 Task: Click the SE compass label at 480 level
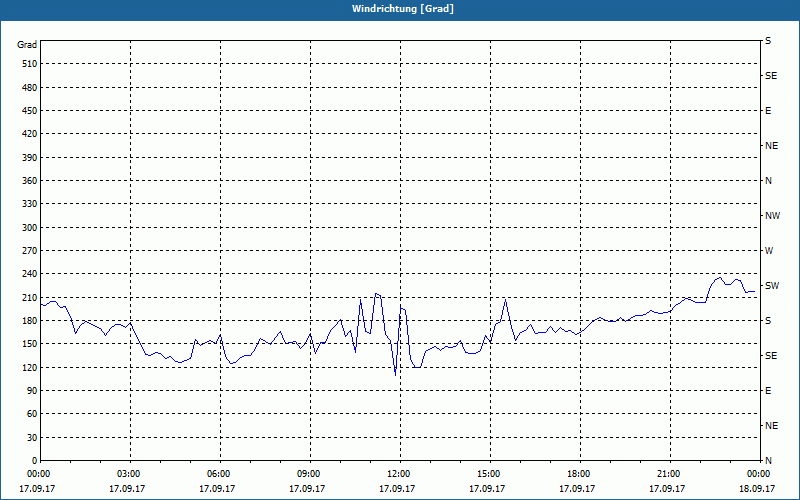click(771, 76)
